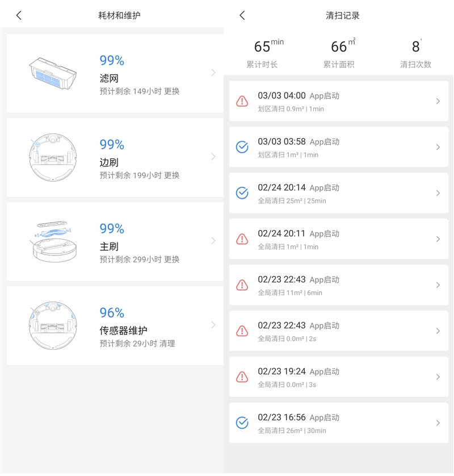The image size is (454, 476).
Task: Open the 02/23 19:24 cleaning record chevron
Action: click(x=438, y=377)
